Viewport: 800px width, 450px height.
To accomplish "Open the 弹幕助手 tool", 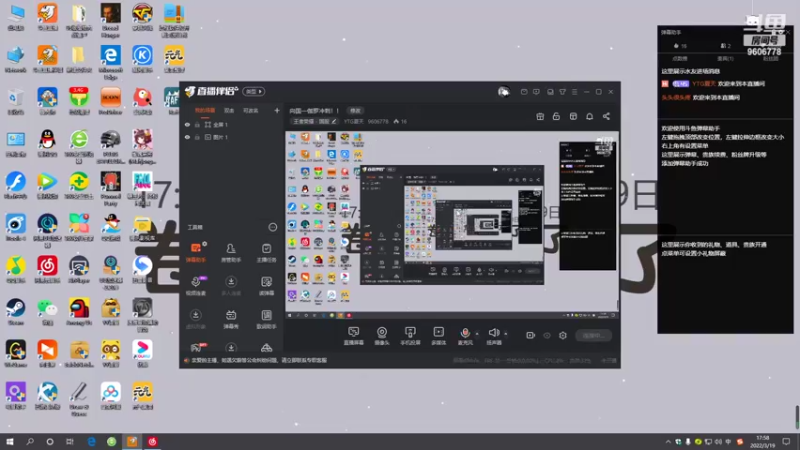I will click(196, 253).
